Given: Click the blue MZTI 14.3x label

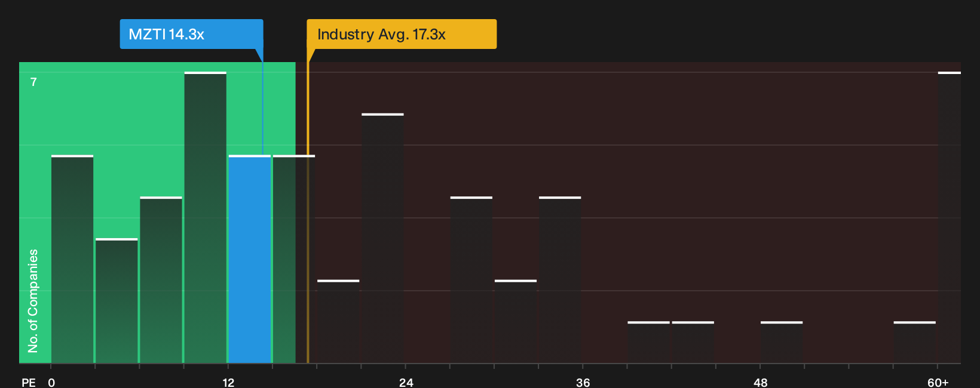Looking at the screenshot, I should tap(191, 34).
